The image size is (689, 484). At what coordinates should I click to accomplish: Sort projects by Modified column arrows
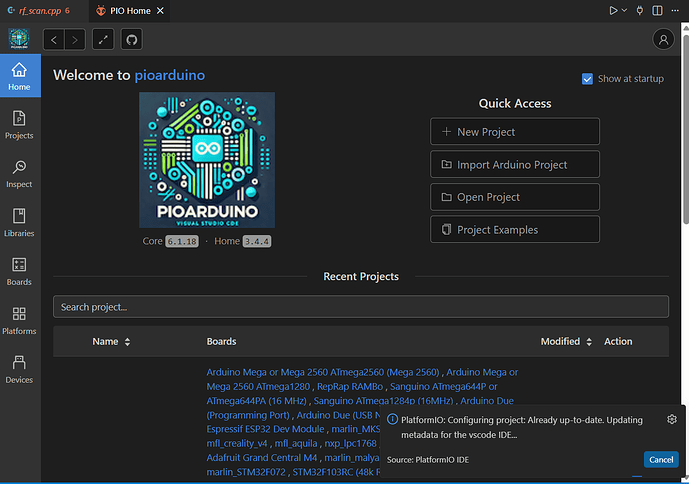click(x=589, y=342)
